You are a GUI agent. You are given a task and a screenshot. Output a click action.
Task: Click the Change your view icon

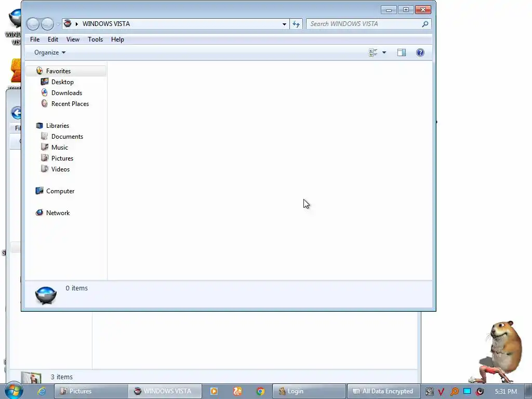coord(373,52)
